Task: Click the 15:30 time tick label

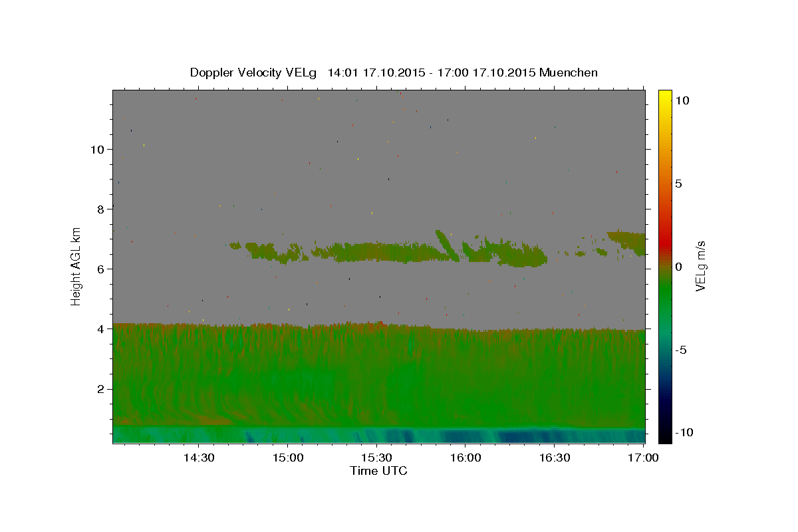Action: pos(376,458)
